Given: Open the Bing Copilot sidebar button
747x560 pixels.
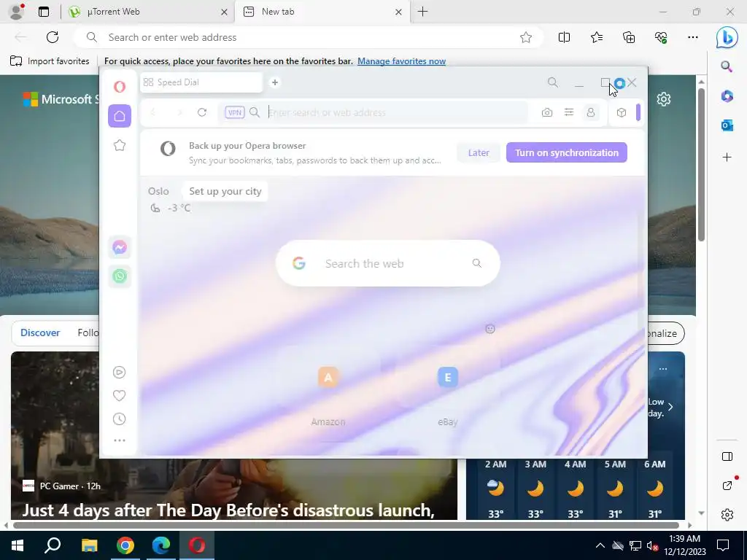Looking at the screenshot, I should pyautogui.click(x=727, y=38).
